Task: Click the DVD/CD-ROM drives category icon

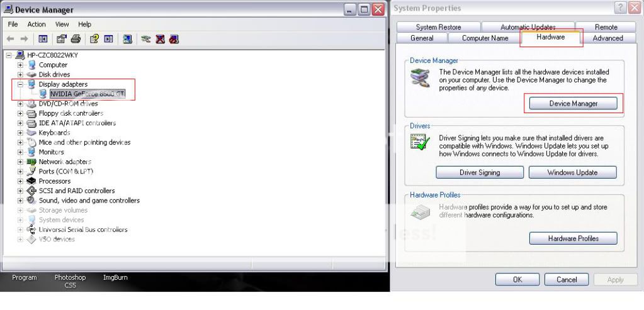Action: click(x=31, y=104)
